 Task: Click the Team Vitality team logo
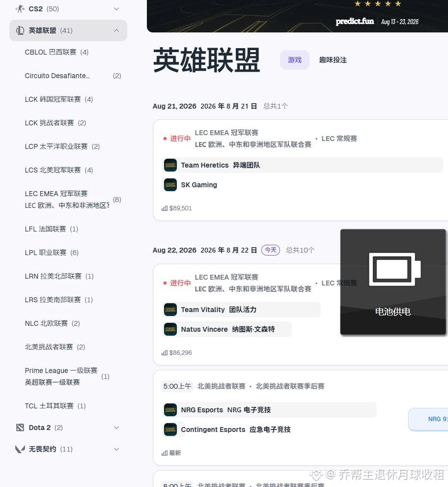(170, 310)
